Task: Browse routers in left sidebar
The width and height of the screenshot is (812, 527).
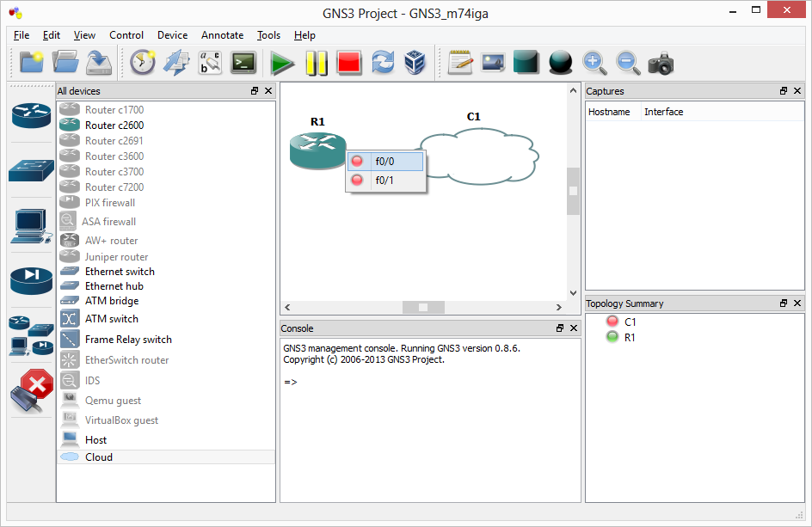Action: coord(32,113)
